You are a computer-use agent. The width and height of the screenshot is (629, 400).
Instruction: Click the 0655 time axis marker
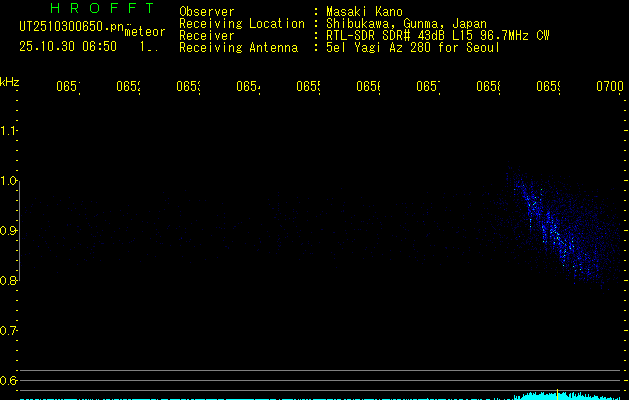[x=308, y=86]
